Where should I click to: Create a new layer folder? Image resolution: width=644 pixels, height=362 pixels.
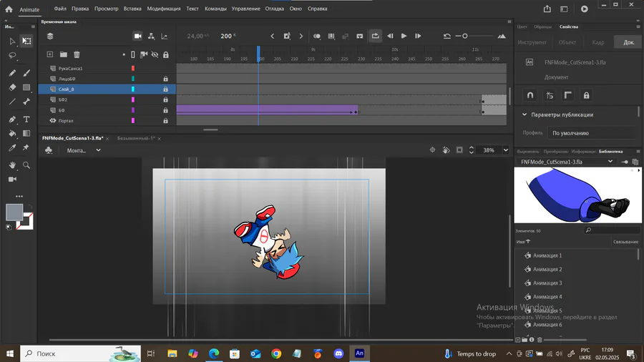63,54
